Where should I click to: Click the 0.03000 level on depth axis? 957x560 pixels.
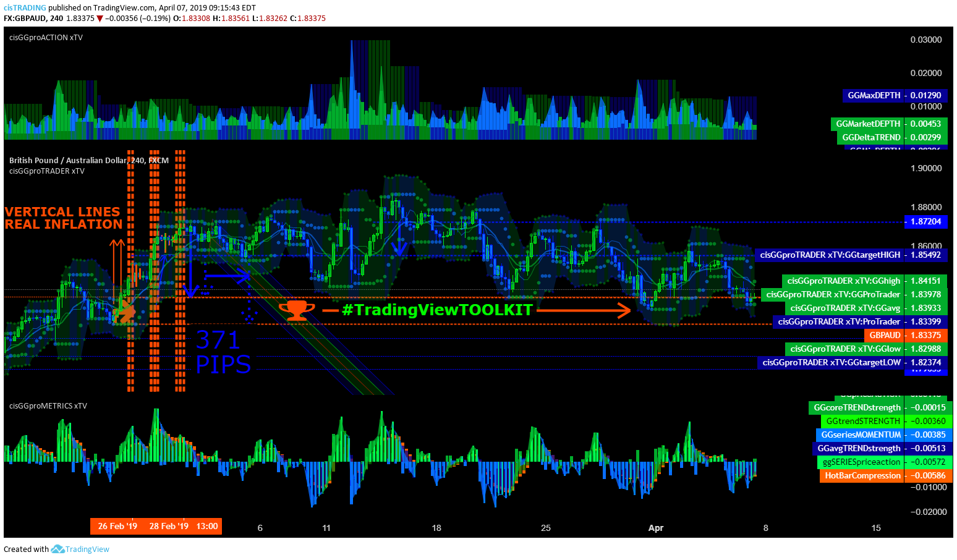click(x=926, y=40)
